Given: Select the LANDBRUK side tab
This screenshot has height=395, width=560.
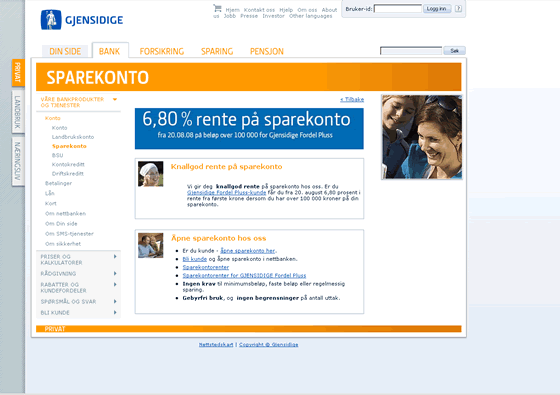Looking at the screenshot, I should click(18, 112).
